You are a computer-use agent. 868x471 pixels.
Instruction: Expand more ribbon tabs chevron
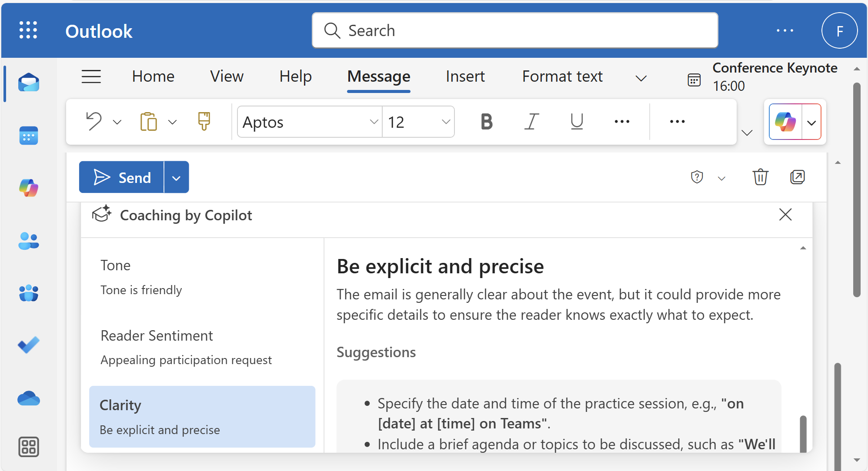(641, 78)
